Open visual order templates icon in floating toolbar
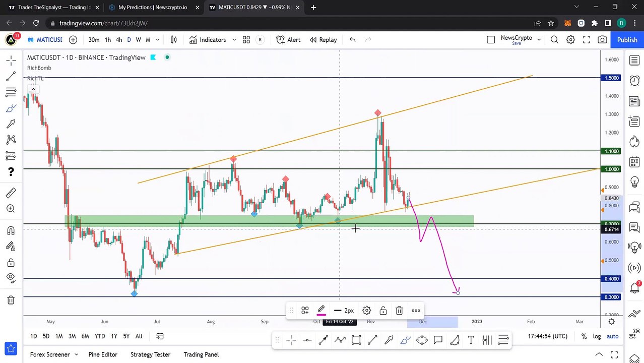The width and height of the screenshot is (644, 363). pyautogui.click(x=305, y=311)
